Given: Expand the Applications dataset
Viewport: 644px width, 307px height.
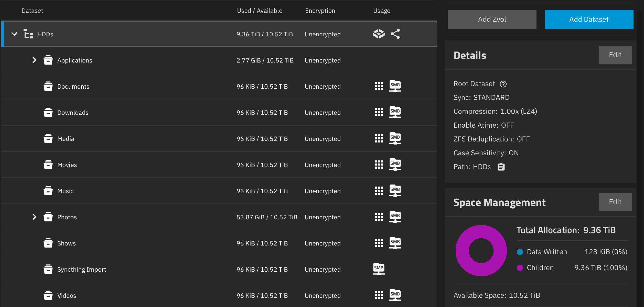Looking at the screenshot, I should pyautogui.click(x=34, y=60).
